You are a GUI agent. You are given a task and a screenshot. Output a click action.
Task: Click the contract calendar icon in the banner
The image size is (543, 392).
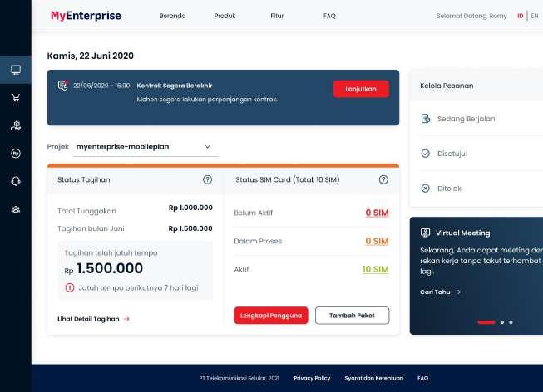click(x=62, y=86)
